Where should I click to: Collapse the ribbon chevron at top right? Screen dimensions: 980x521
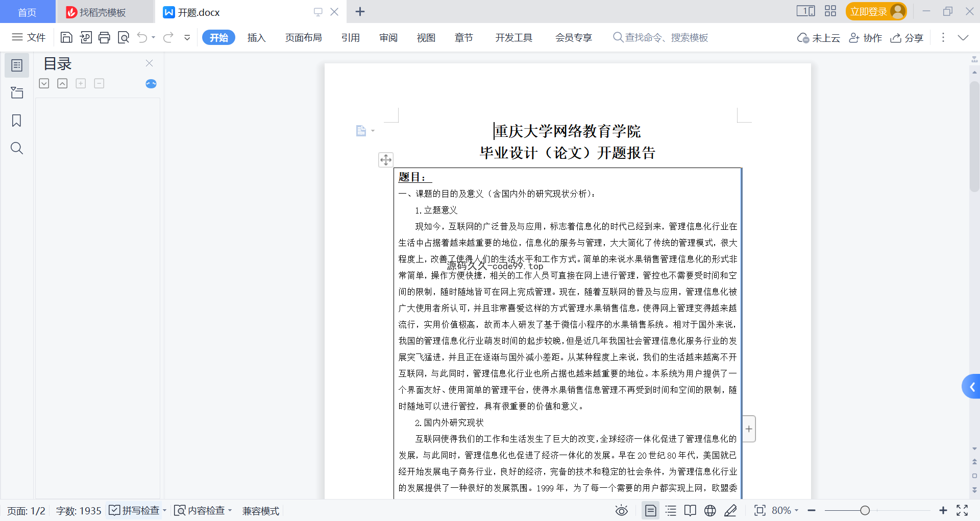963,37
